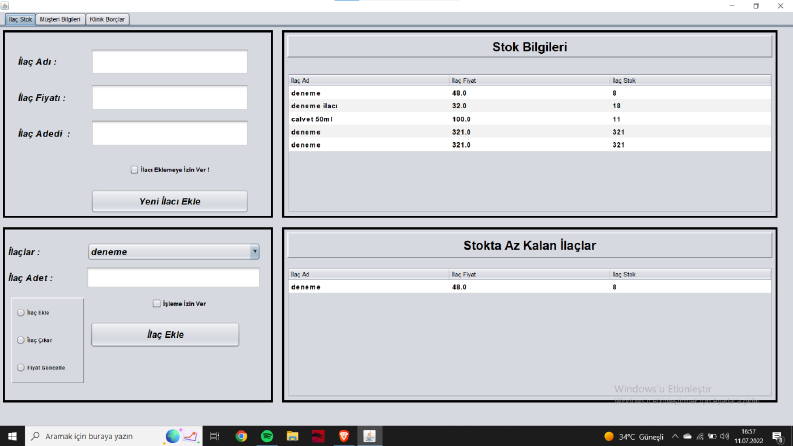Click 'İlaç Fiyat' header in low-stock table
793x446 pixels.
(530, 274)
